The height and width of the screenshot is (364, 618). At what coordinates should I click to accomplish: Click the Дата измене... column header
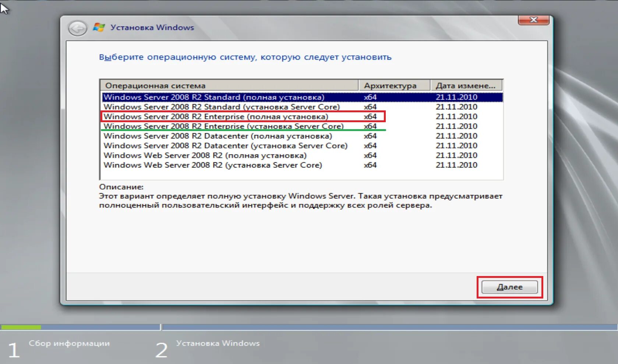(x=466, y=85)
